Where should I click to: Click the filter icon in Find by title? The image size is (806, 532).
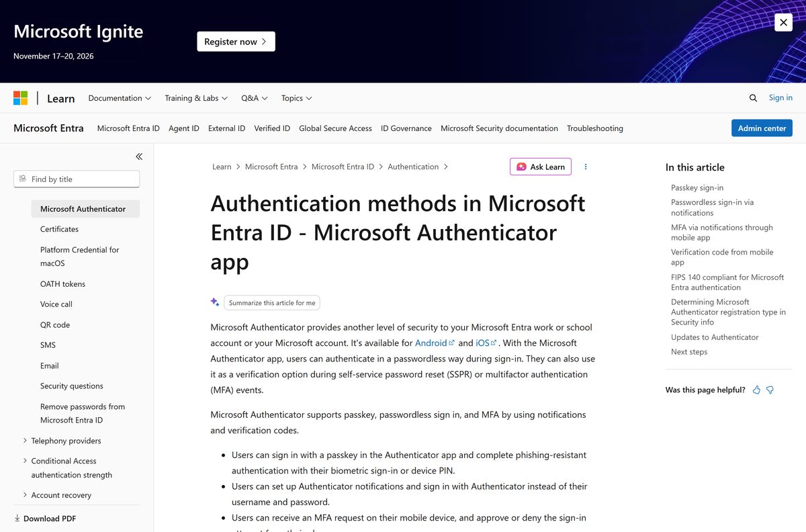pyautogui.click(x=24, y=179)
